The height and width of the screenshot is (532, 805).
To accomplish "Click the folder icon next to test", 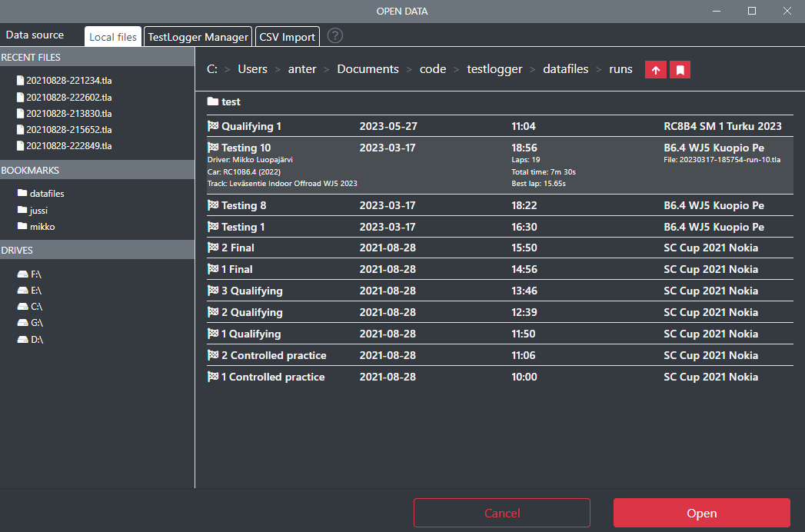I will (x=213, y=101).
